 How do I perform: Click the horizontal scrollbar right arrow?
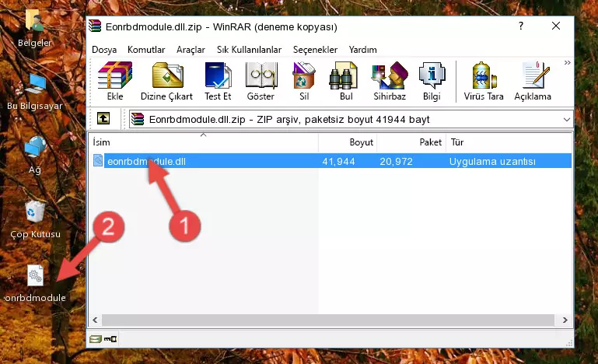(x=565, y=320)
